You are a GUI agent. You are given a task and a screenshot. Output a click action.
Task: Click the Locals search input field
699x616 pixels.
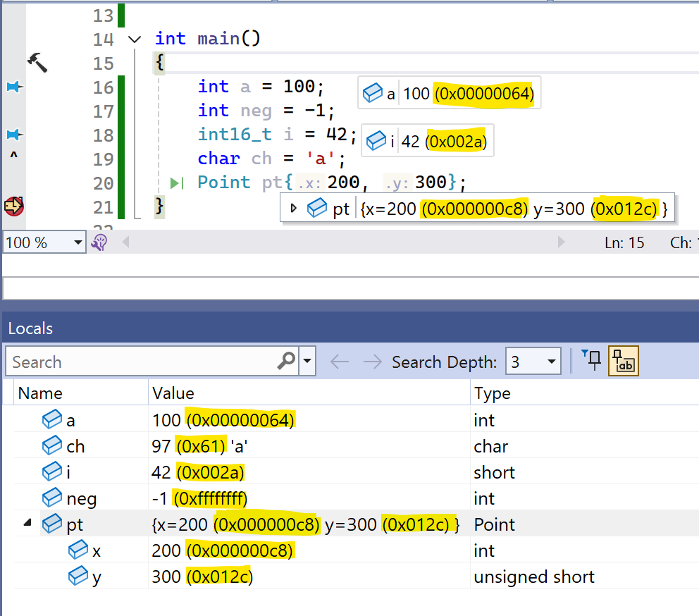(142, 362)
